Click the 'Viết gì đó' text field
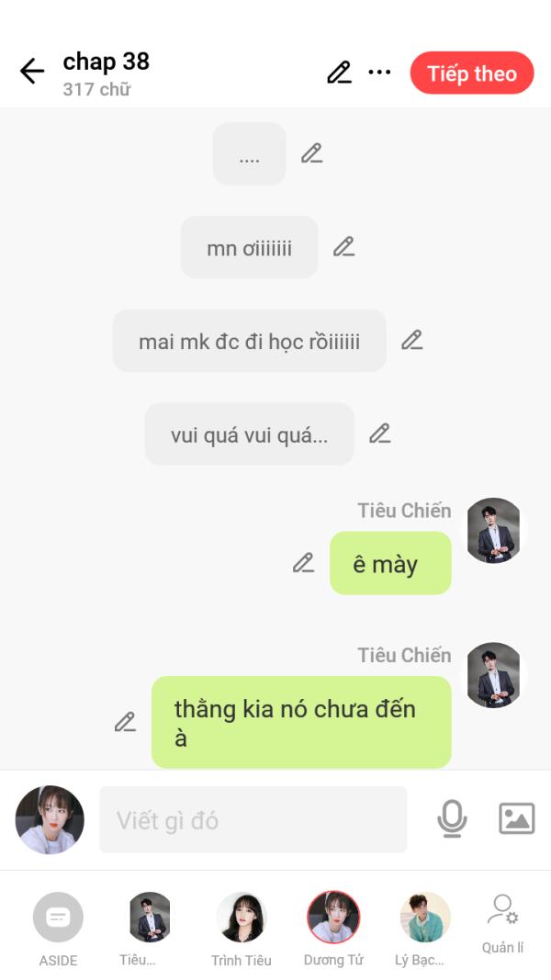 pos(253,819)
